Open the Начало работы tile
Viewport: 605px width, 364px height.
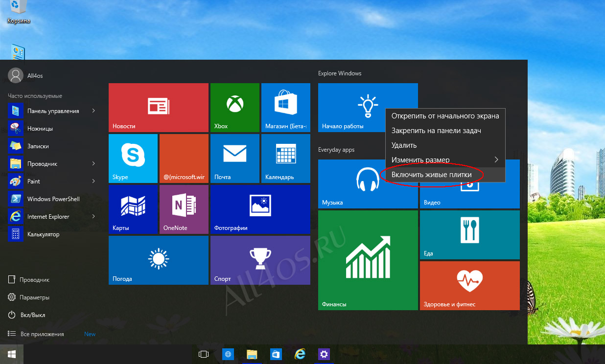[x=351, y=108]
